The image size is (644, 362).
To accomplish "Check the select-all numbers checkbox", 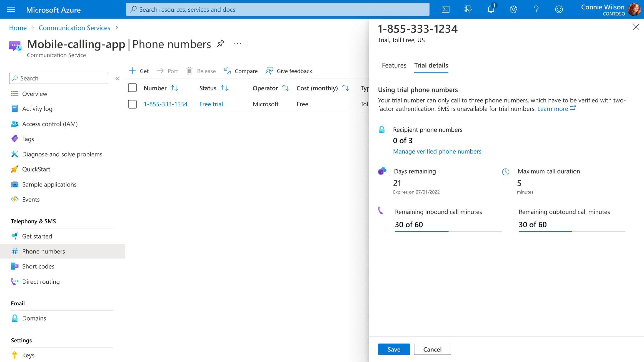I will point(132,88).
